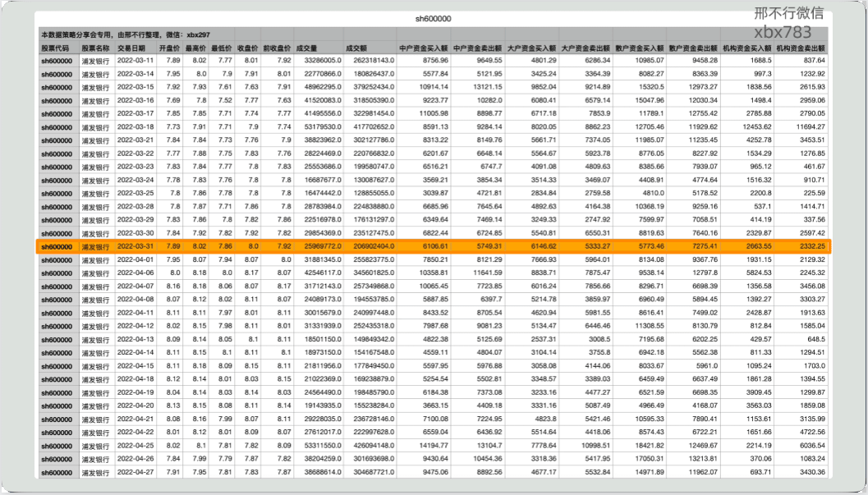Click the 股票名称 column header
The width and height of the screenshot is (868, 495).
click(96, 48)
